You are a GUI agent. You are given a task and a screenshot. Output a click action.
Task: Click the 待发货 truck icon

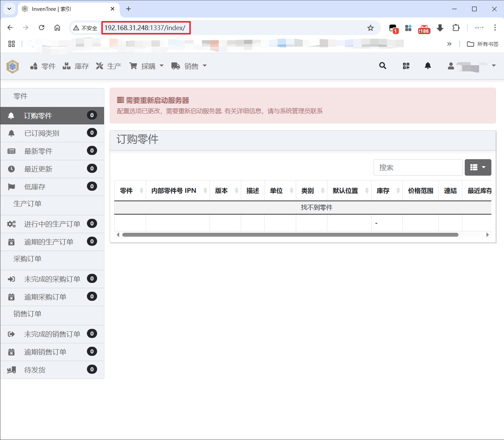pyautogui.click(x=11, y=370)
